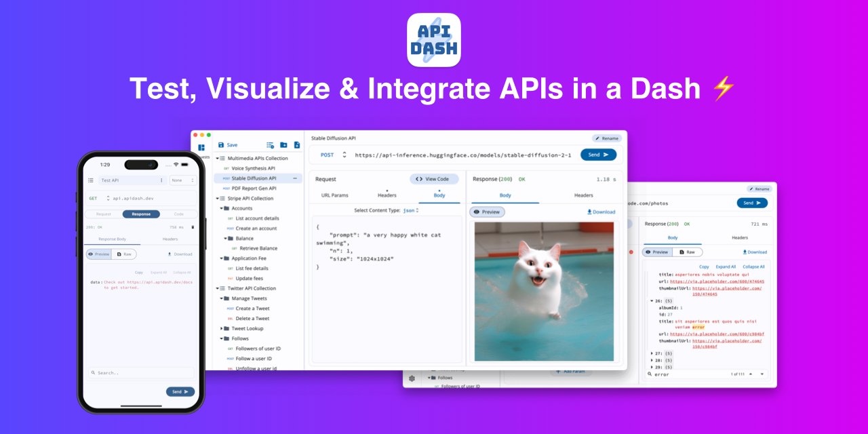Click the request list icon with plus badge
Image resolution: width=868 pixels, height=434 pixels.
point(270,145)
